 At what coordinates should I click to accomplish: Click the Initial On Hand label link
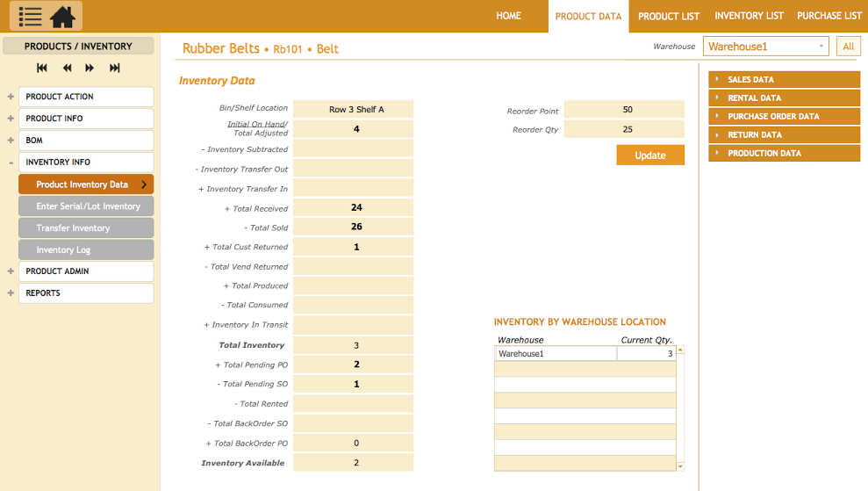pyautogui.click(x=257, y=124)
